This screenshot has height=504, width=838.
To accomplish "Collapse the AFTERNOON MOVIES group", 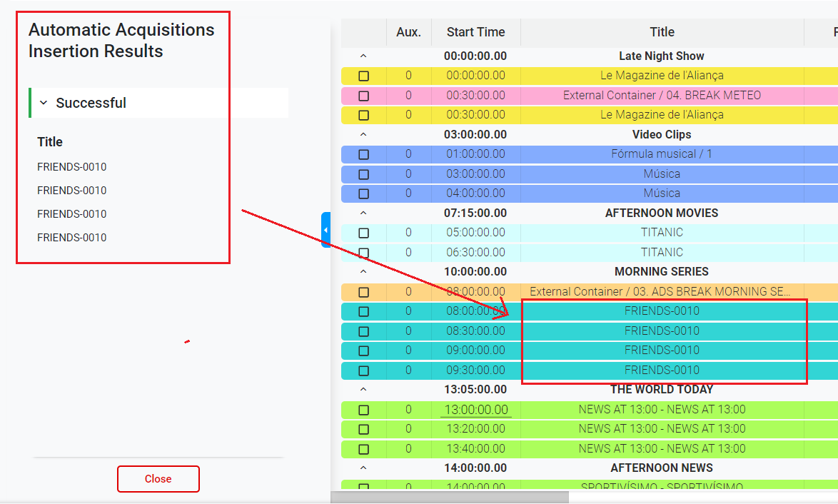I will coord(363,213).
